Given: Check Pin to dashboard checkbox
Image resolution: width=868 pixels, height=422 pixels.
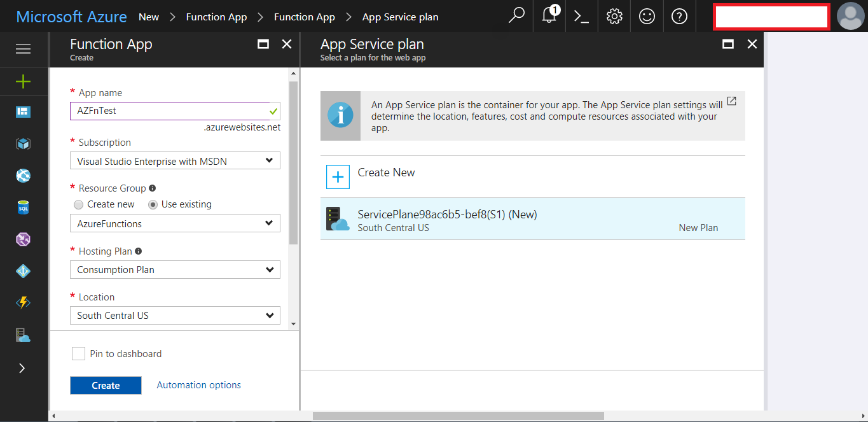Looking at the screenshot, I should [x=78, y=354].
